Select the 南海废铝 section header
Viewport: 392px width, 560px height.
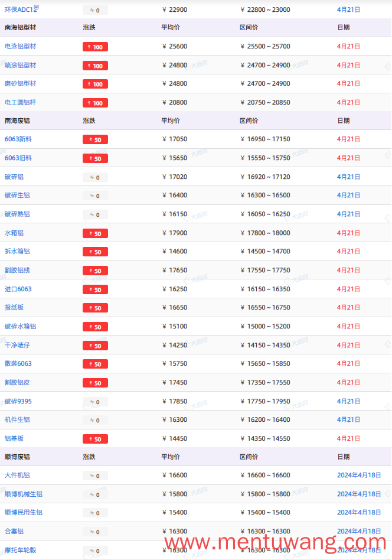tap(17, 121)
